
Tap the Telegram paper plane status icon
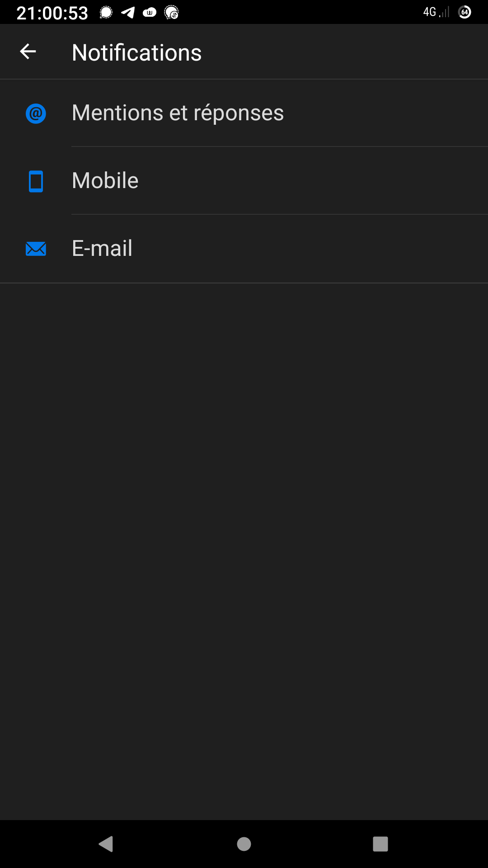(128, 12)
